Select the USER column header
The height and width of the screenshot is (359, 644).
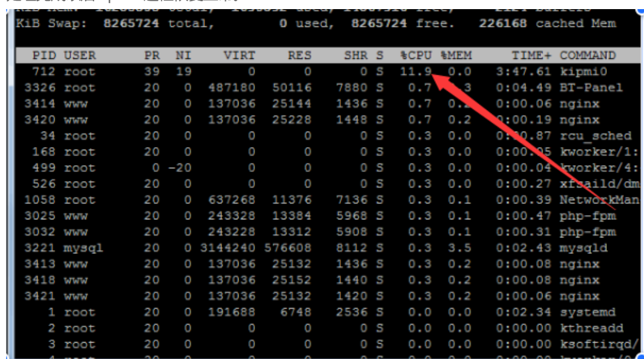[x=80, y=55]
